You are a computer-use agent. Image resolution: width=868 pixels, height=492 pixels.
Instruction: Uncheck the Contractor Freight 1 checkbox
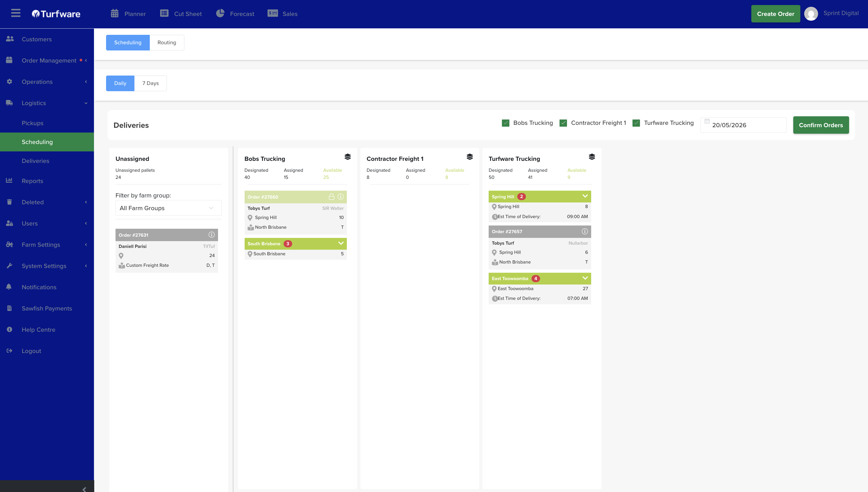click(x=563, y=123)
